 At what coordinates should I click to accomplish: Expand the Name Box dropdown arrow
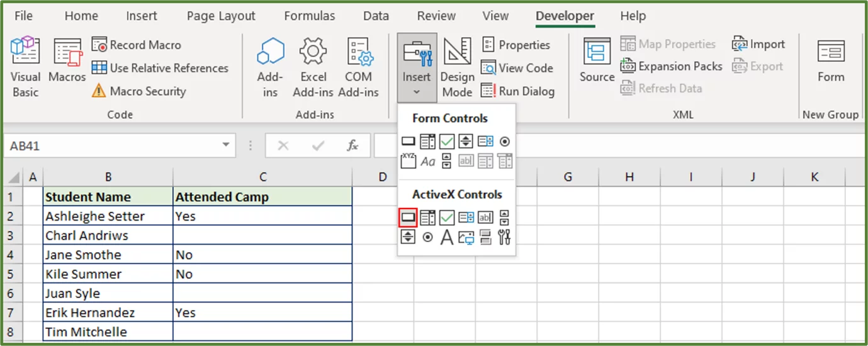(x=226, y=146)
